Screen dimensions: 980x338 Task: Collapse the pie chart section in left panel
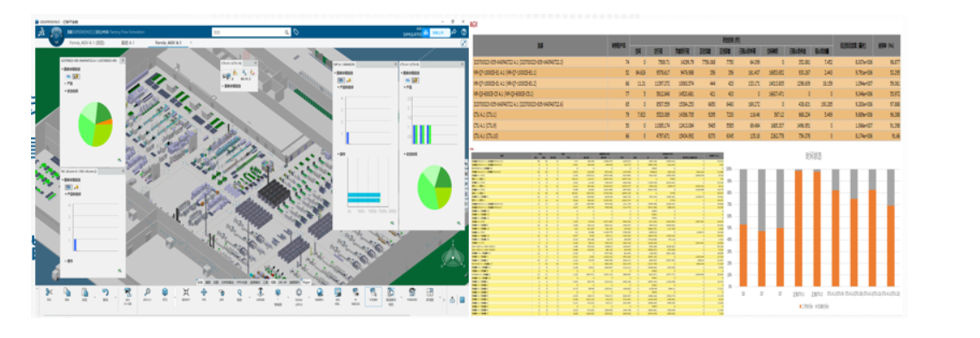click(65, 91)
